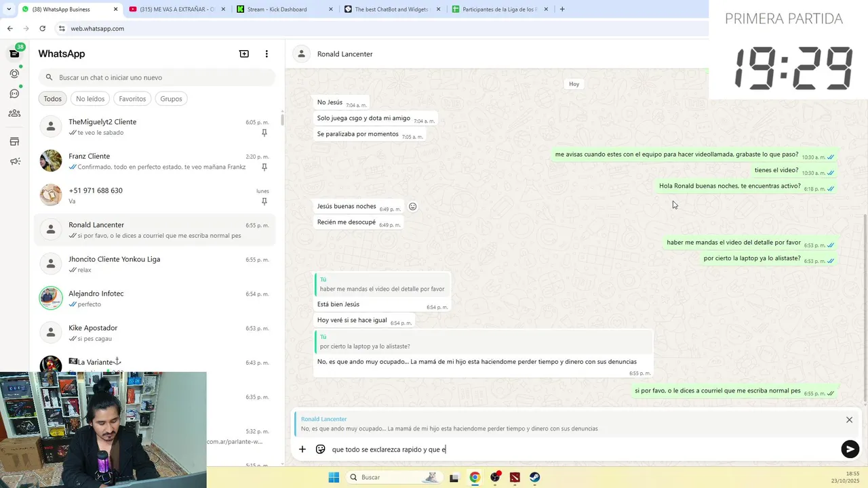The height and width of the screenshot is (488, 868).
Task: Click the pin icon on Franz Cliente chat
Action: [x=264, y=167]
